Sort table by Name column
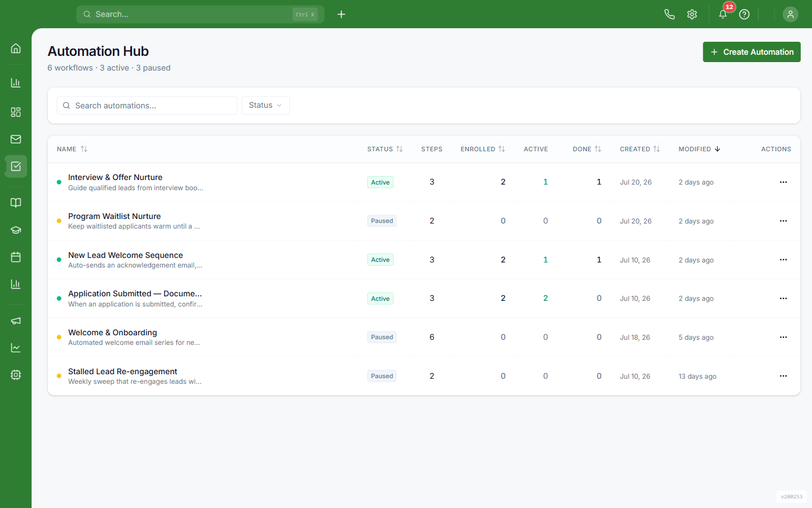Image resolution: width=812 pixels, height=508 pixels. pos(72,149)
